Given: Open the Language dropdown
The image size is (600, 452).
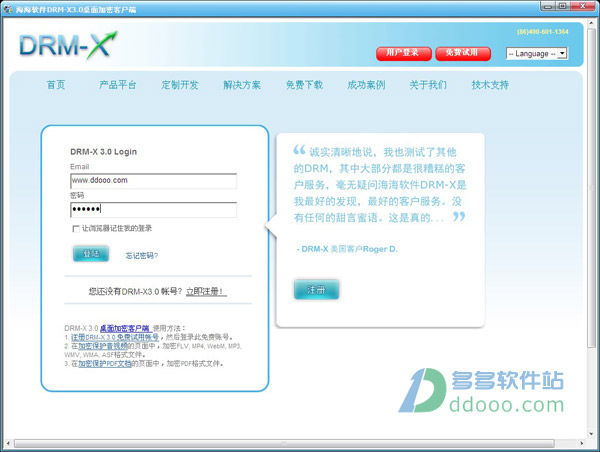Looking at the screenshot, I should coord(536,54).
